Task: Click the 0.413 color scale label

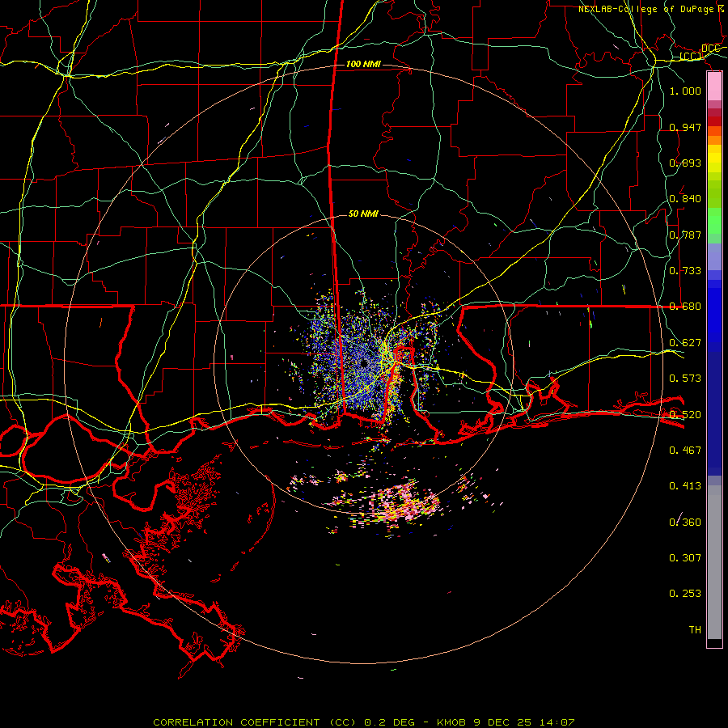Action: (685, 486)
